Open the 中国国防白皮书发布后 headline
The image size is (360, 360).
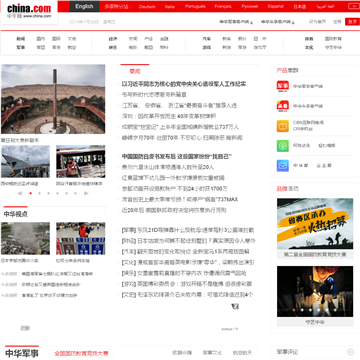[177, 156]
